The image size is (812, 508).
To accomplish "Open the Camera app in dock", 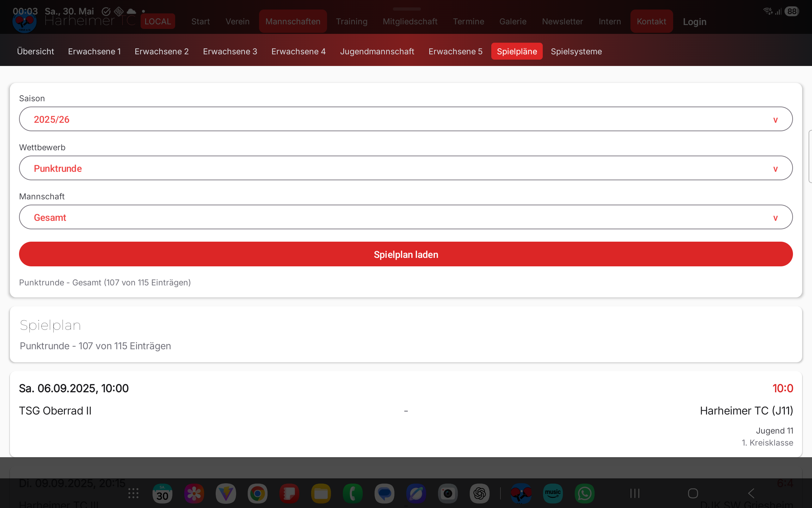I will (448, 493).
